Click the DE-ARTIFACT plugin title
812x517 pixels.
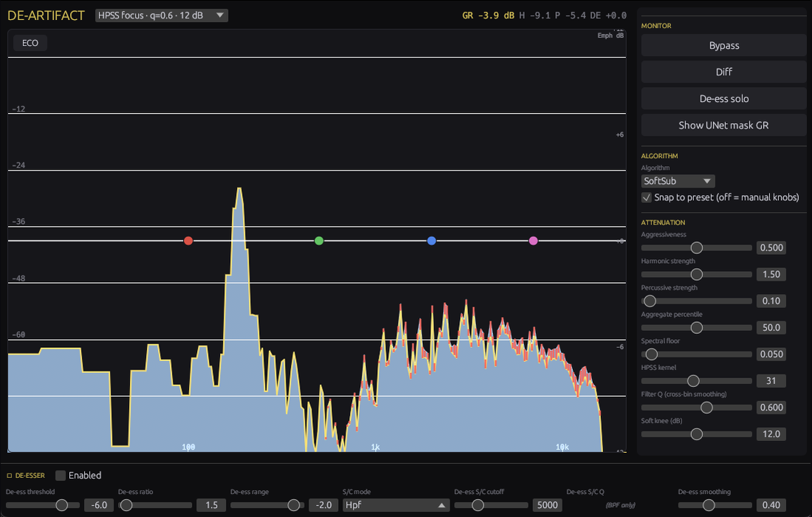click(x=46, y=16)
